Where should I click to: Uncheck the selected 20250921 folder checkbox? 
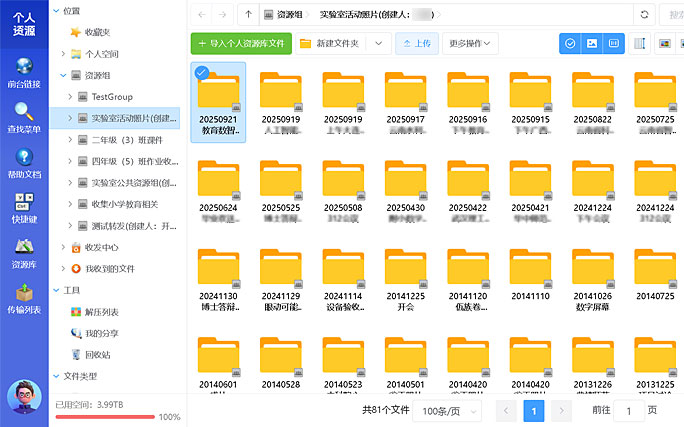pos(201,72)
